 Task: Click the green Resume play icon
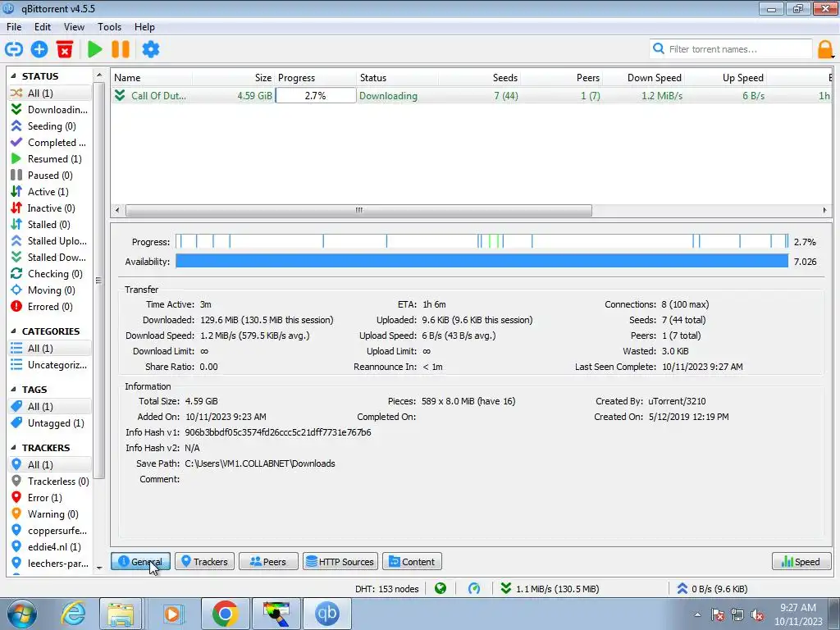click(x=95, y=49)
